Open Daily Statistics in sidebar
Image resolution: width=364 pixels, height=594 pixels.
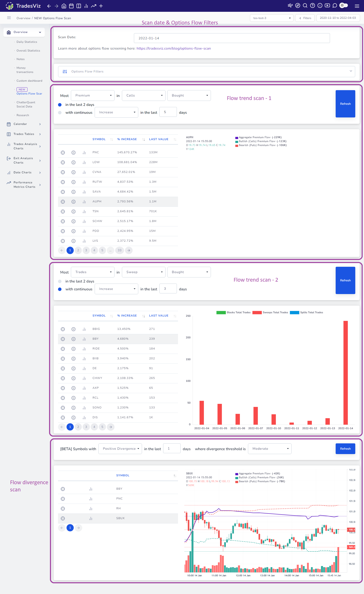tap(27, 42)
